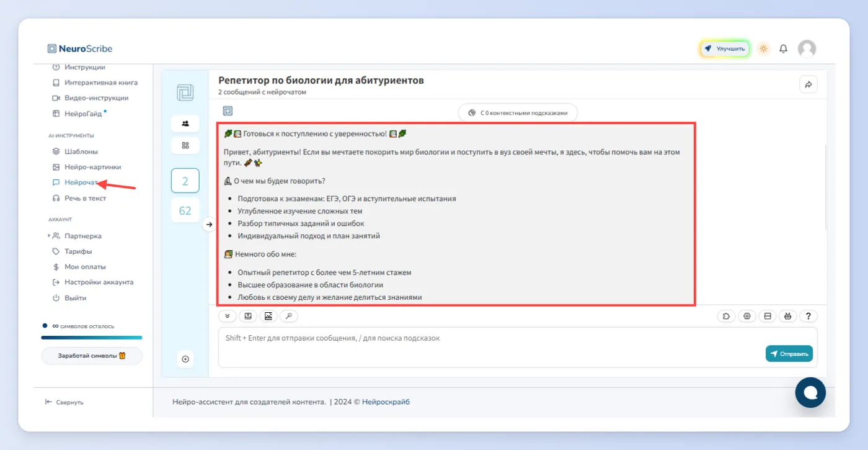
Task: Click the share arrow icon for this chat
Action: coord(808,84)
